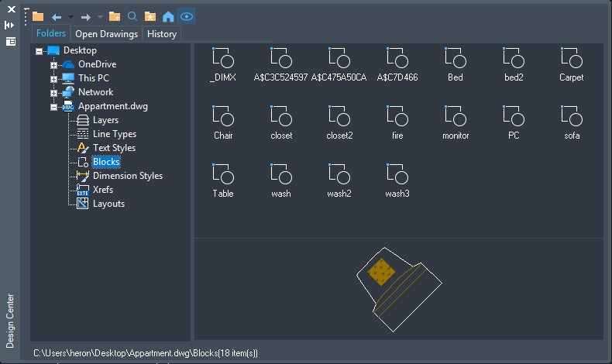Open the Favorites folder icon

click(150, 16)
